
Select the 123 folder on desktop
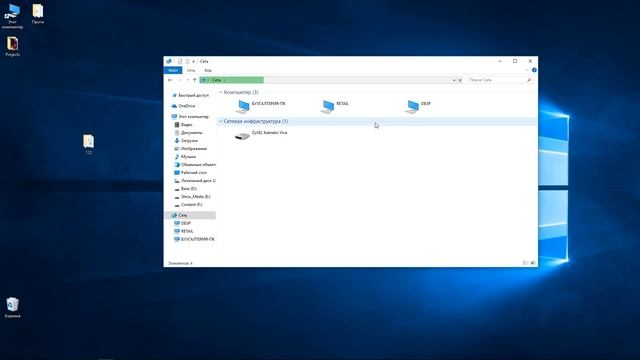pos(89,144)
